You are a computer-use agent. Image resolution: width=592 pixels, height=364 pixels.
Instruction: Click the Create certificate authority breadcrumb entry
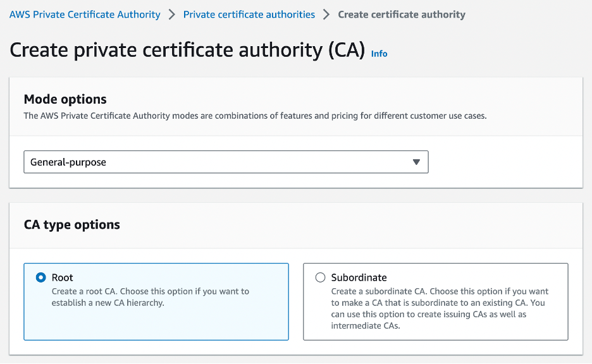click(x=401, y=14)
